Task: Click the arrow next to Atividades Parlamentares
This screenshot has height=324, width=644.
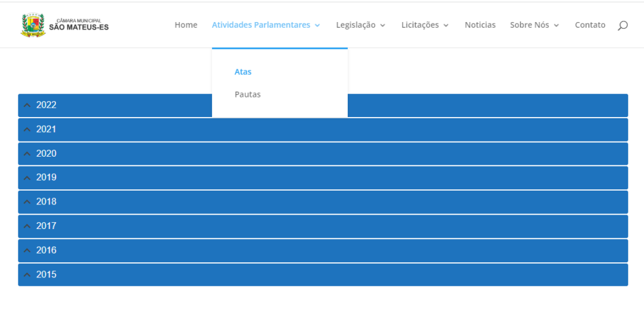Action: tap(317, 25)
